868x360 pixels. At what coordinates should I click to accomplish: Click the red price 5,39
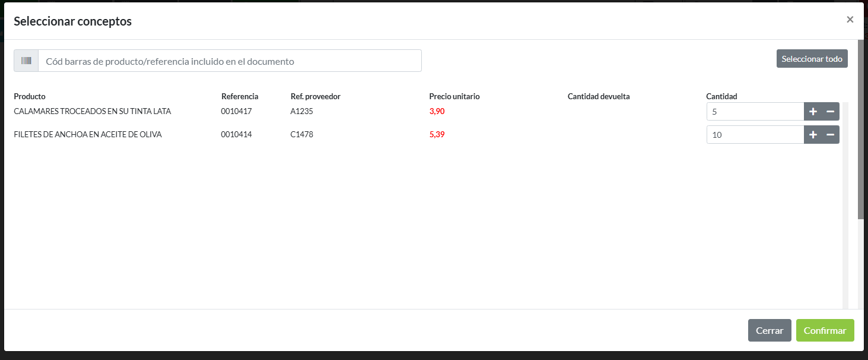point(437,135)
